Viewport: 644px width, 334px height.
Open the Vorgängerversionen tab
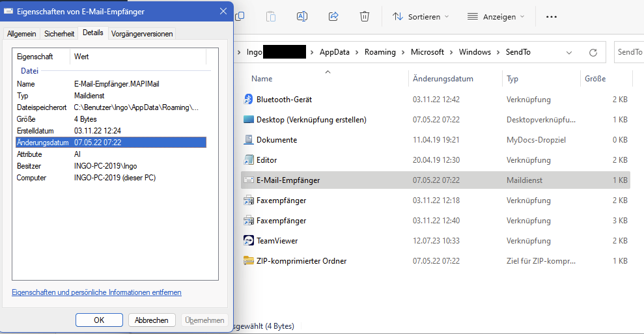[x=142, y=33]
